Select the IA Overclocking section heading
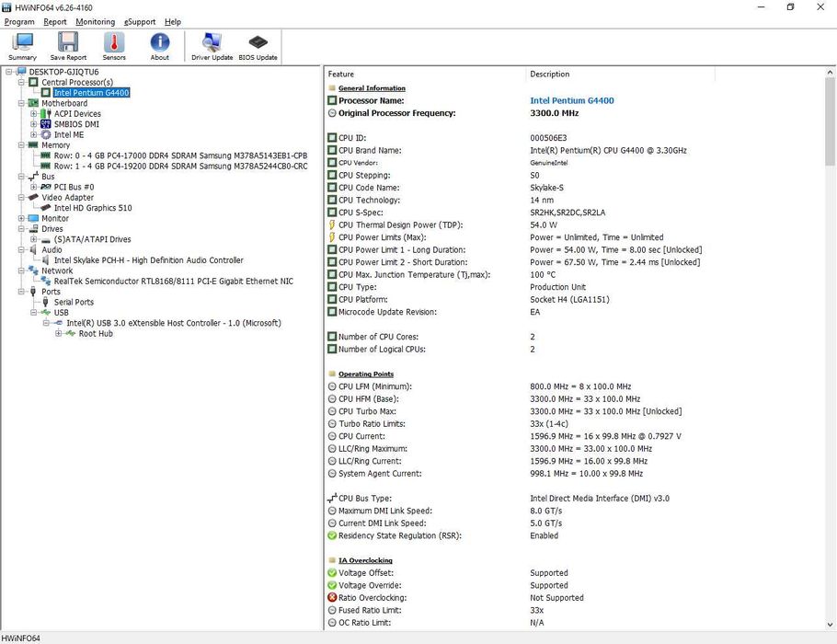Image resolution: width=837 pixels, height=644 pixels. [365, 560]
